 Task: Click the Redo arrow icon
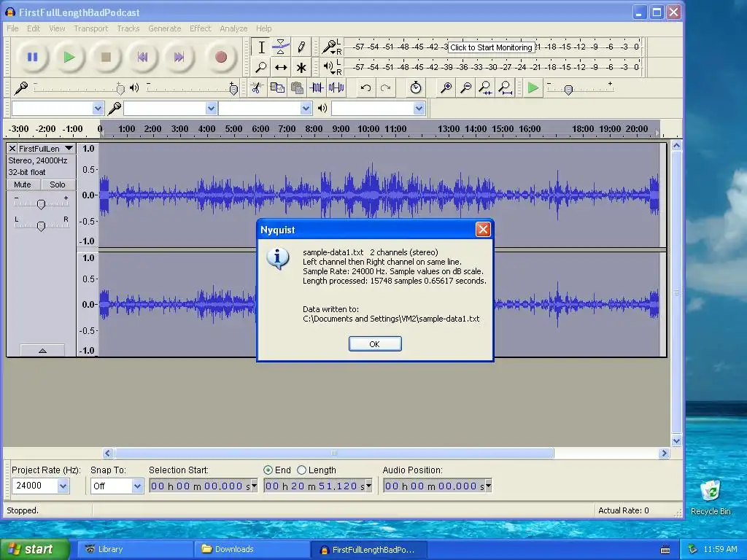tap(385, 87)
